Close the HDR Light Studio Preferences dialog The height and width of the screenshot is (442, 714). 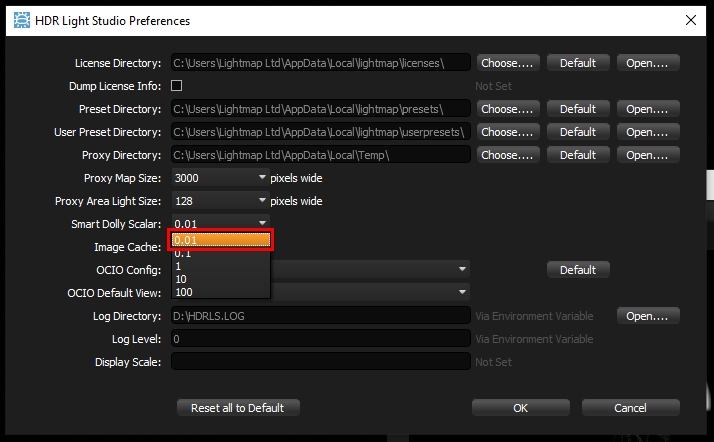point(691,20)
